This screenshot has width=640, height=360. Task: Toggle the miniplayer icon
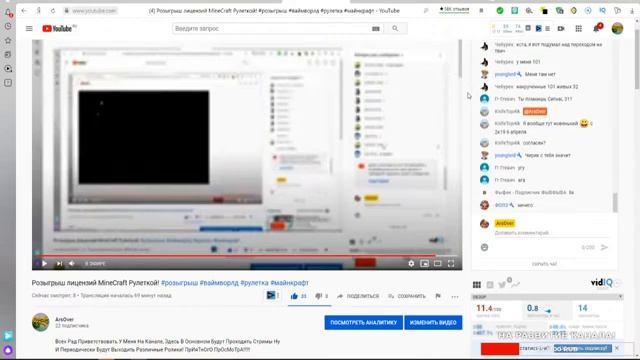coord(424,264)
